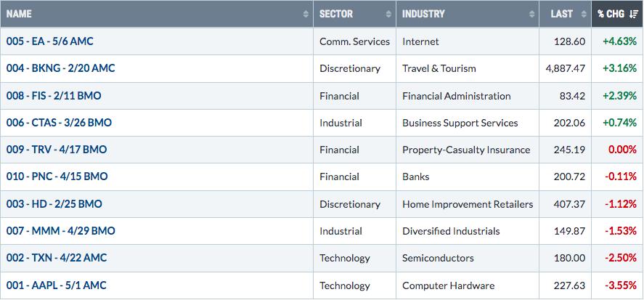Click the sort arrows in SECTOR header
Image resolution: width=644 pixels, height=300 pixels.
388,14
